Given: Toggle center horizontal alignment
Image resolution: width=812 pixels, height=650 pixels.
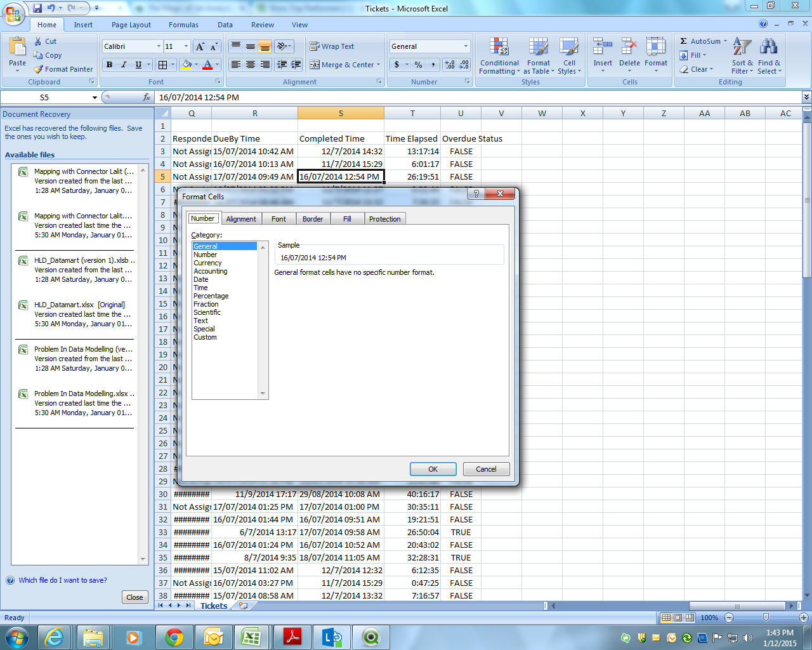Looking at the screenshot, I should point(251,65).
